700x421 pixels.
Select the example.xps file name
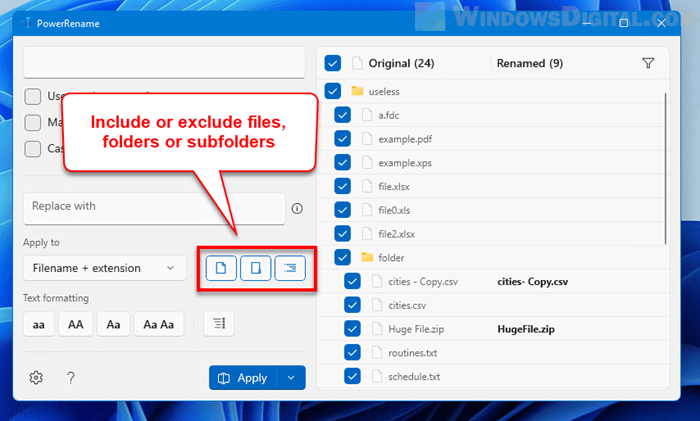(405, 163)
